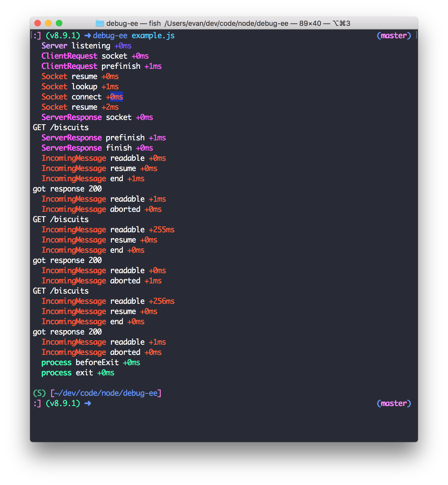Viewport: 448px width, 485px height.
Task: Click the 'debug-ee' command in the first prompt
Action: click(x=110, y=35)
